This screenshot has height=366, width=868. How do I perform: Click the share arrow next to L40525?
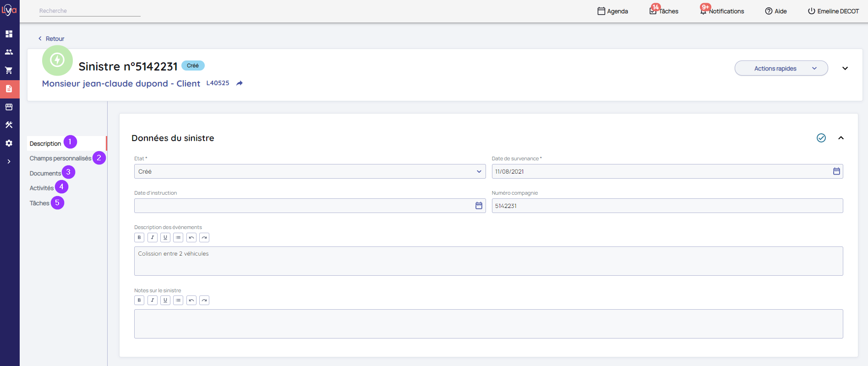tap(239, 83)
